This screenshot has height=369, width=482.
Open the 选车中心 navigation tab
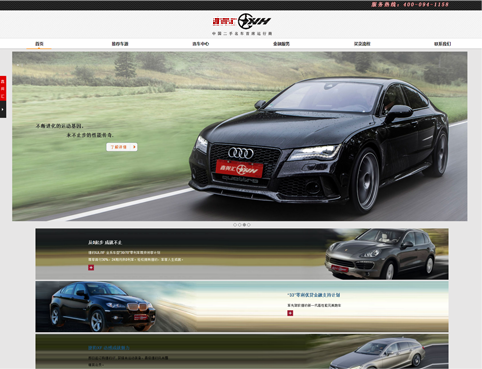(x=200, y=44)
